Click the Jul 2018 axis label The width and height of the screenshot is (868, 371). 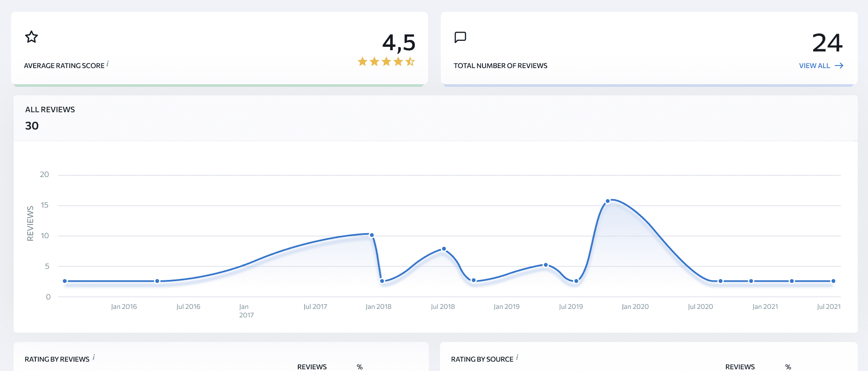click(x=443, y=307)
